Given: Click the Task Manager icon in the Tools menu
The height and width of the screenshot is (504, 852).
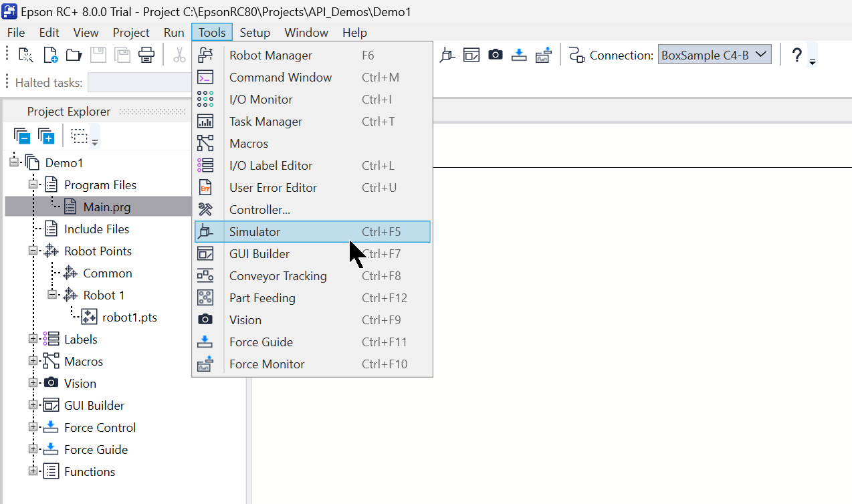Looking at the screenshot, I should coord(206,122).
